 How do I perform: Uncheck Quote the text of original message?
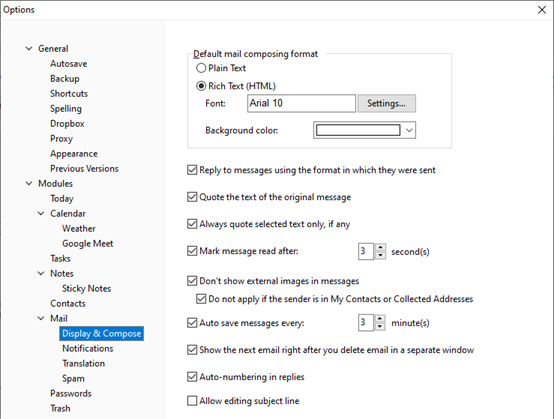coord(192,197)
